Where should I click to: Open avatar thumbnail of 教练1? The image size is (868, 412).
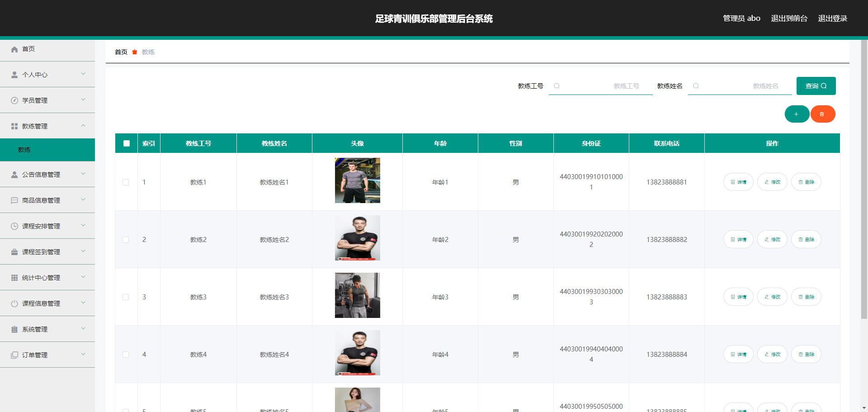[x=358, y=180]
